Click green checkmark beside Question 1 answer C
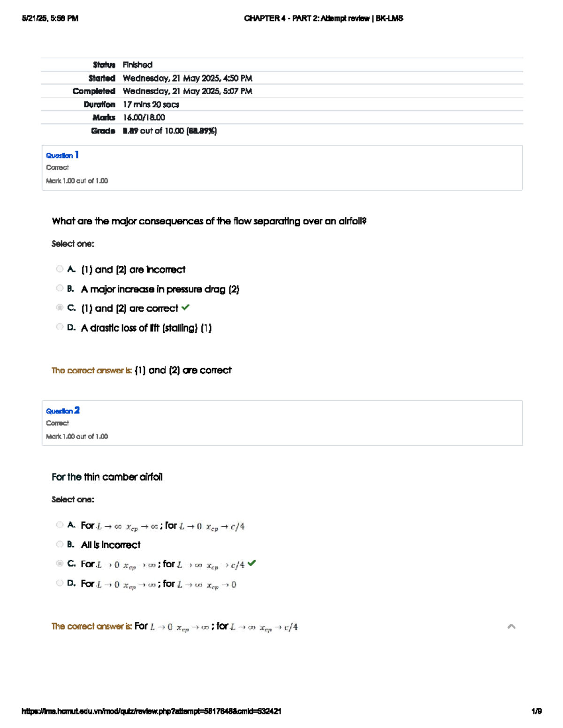Image resolution: width=563 pixels, height=728 pixels. click(186, 308)
